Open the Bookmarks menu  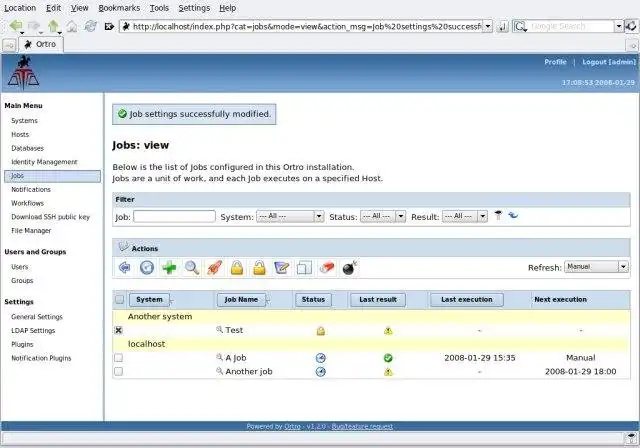119,8
